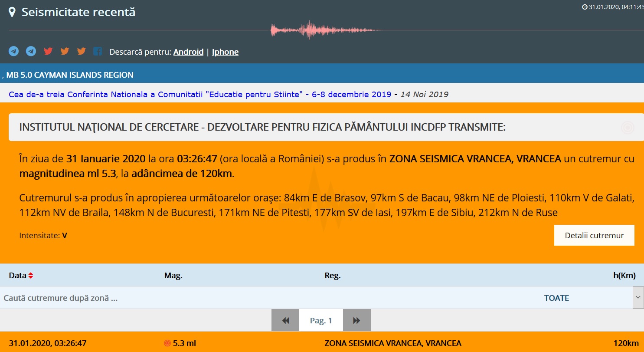
Task: Open Detalii cutremur button
Action: coord(594,235)
